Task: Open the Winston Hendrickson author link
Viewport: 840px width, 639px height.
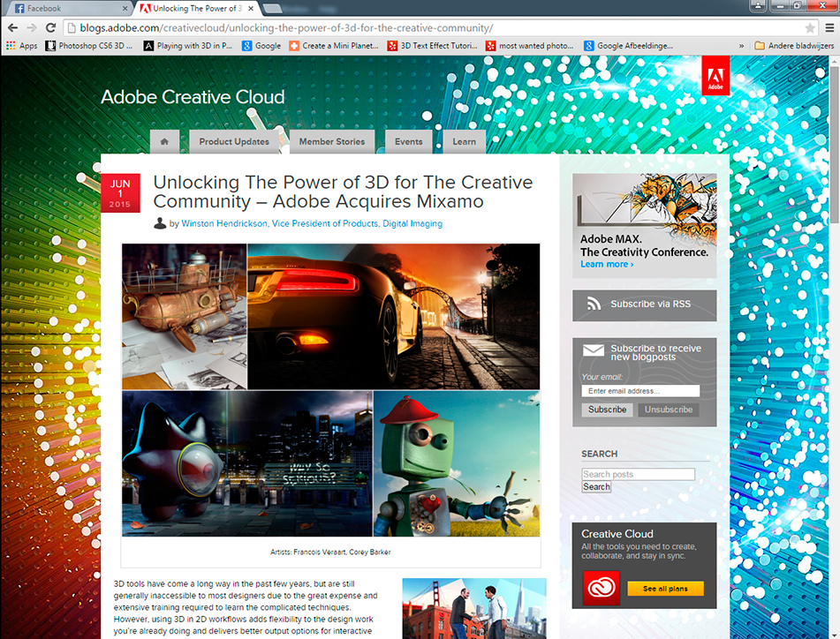Action: point(312,223)
